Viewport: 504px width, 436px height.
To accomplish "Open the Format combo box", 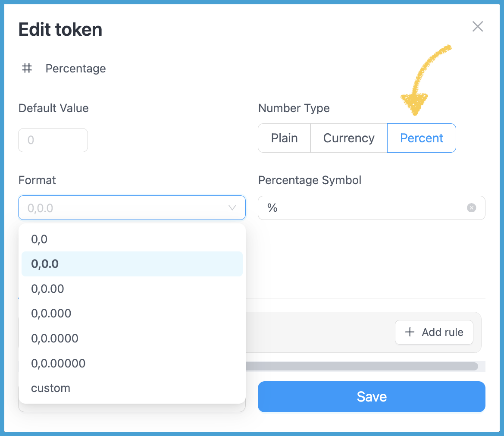I will coord(125,208).
